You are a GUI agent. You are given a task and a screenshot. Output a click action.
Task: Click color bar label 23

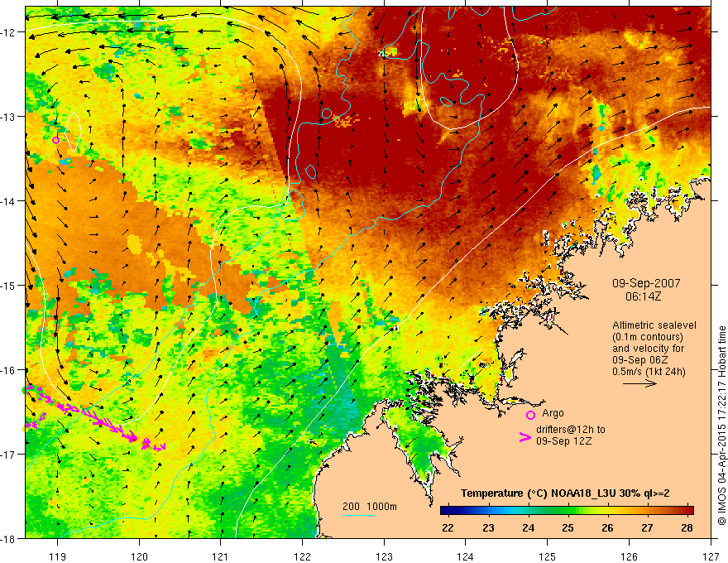click(488, 527)
